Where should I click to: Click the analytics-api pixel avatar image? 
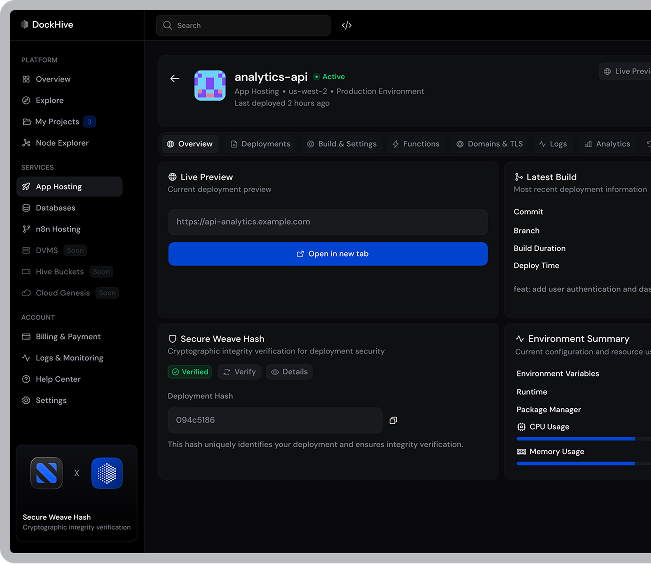(x=209, y=86)
